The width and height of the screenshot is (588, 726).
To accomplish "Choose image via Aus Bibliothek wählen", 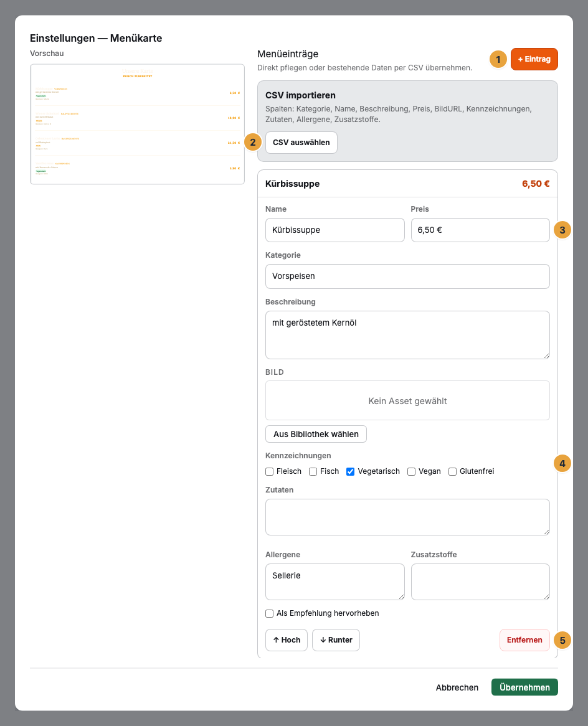I will pyautogui.click(x=316, y=434).
